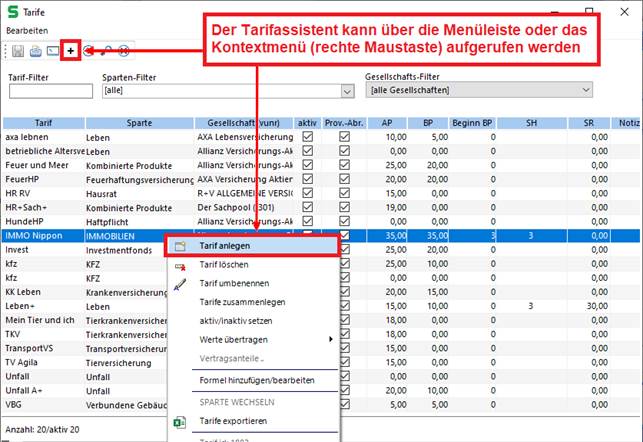Screen dimensions: 643x442
Task: Click the plus icon to add a tariff
Action: (70, 49)
